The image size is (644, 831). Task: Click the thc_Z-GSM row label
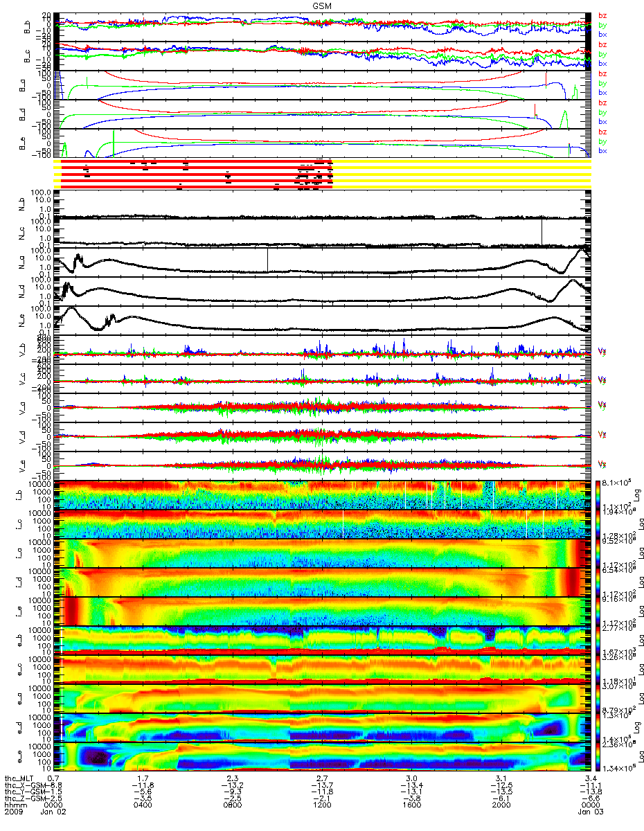pyautogui.click(x=26, y=799)
